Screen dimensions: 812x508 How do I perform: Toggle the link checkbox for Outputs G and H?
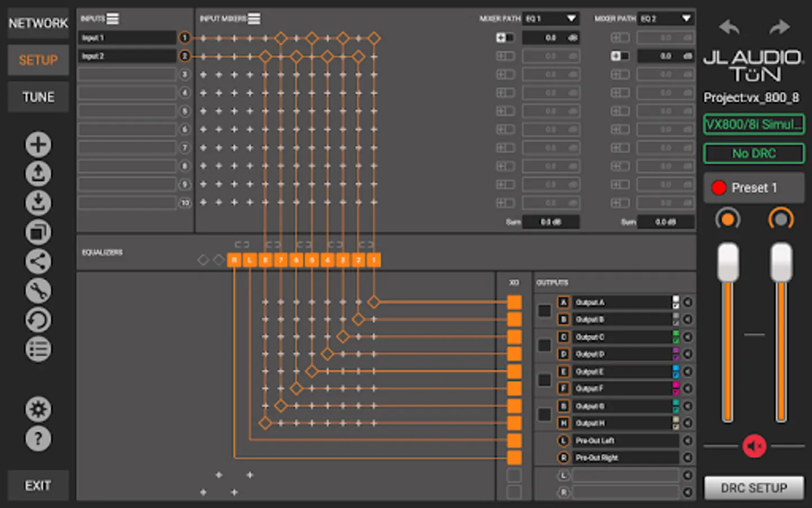tap(544, 414)
